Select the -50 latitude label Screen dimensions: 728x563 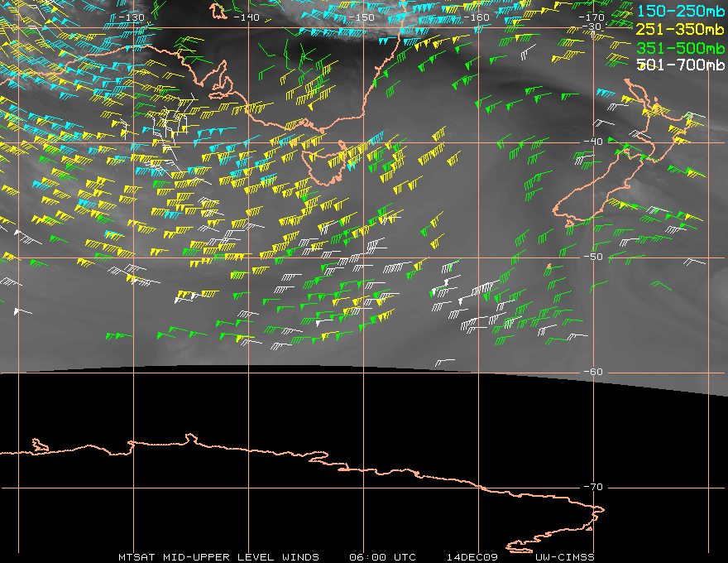click(592, 257)
